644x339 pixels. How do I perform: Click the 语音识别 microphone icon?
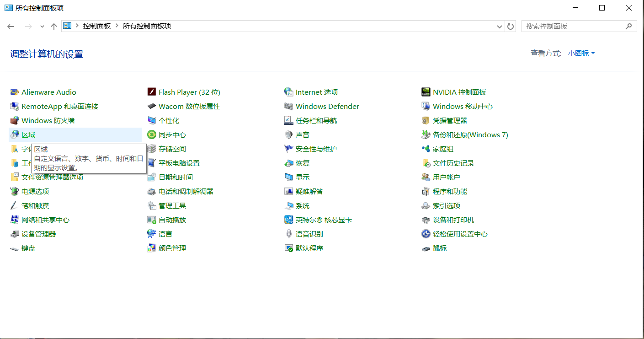(288, 234)
